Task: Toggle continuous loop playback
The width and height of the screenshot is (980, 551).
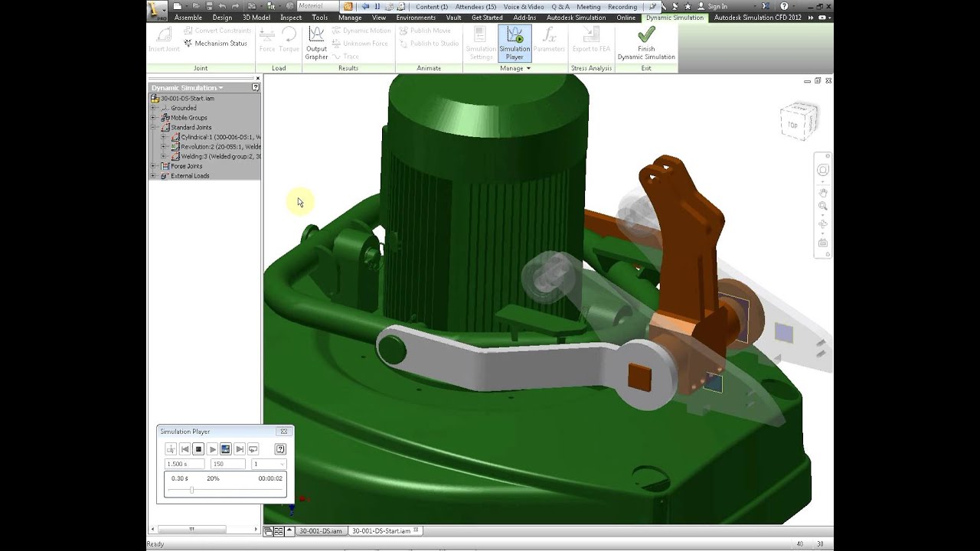Action: coord(253,449)
